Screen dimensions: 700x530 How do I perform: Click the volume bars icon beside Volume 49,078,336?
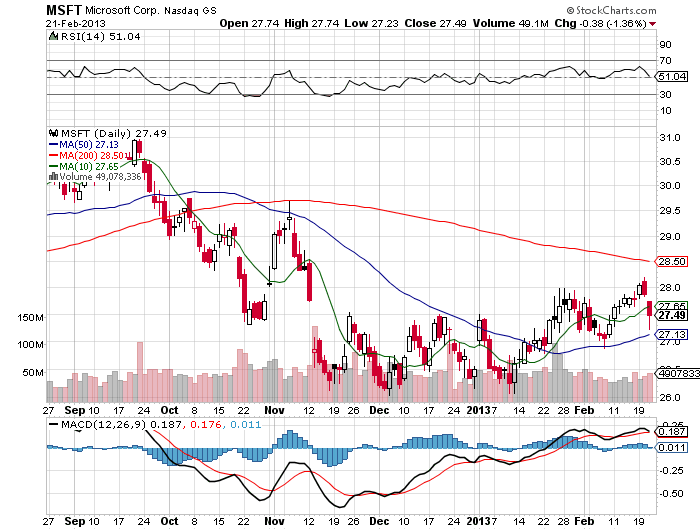pyautogui.click(x=53, y=177)
